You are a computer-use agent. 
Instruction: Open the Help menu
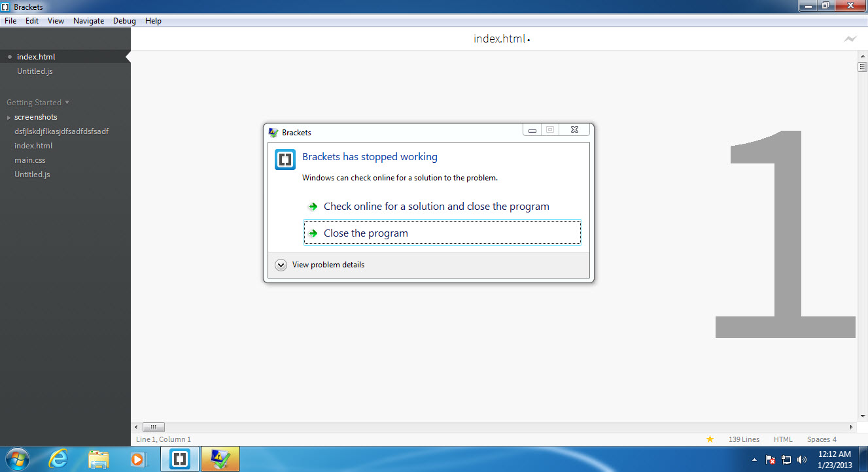pos(153,21)
